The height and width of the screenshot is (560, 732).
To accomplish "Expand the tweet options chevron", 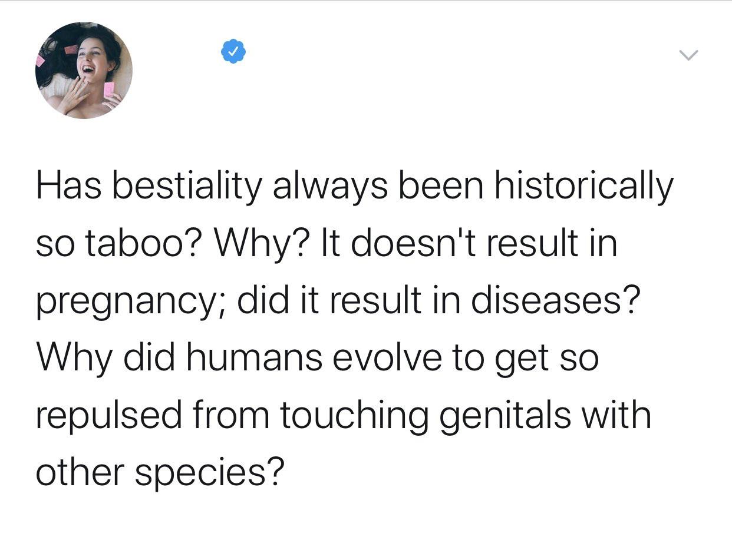I will point(688,56).
